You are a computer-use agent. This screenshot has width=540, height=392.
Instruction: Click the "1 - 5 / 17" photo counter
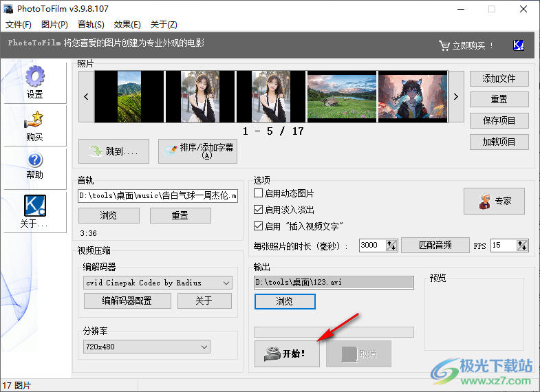273,131
